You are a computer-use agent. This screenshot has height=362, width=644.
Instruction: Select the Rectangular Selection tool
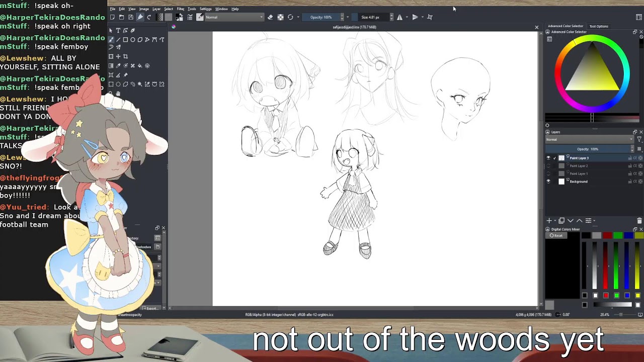tap(111, 84)
